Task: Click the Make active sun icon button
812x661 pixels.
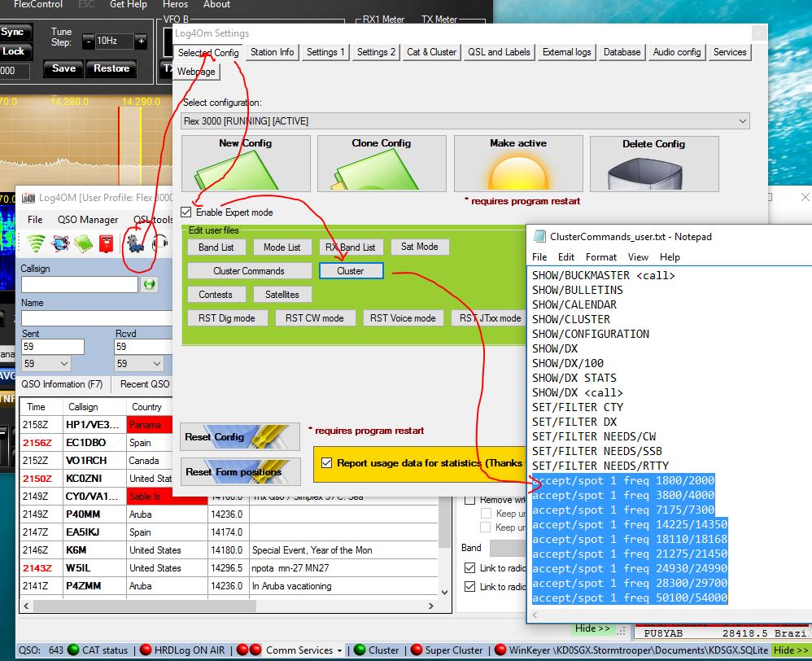Action: point(518,164)
